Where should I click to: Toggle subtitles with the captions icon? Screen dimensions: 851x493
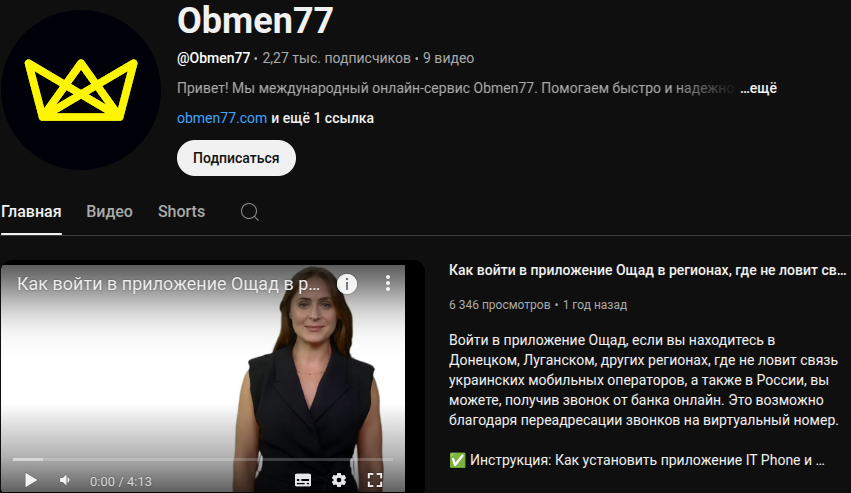pos(303,481)
